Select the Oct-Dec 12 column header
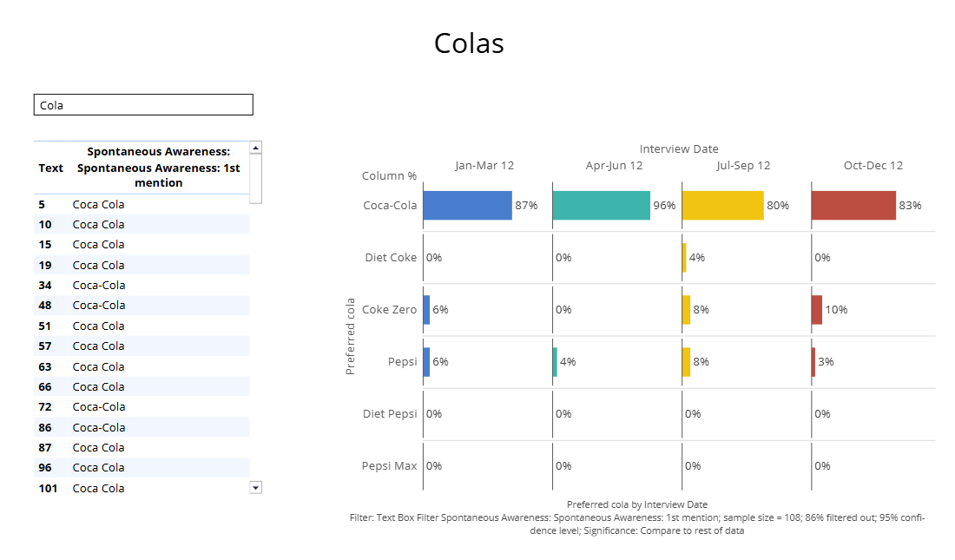 coord(873,166)
